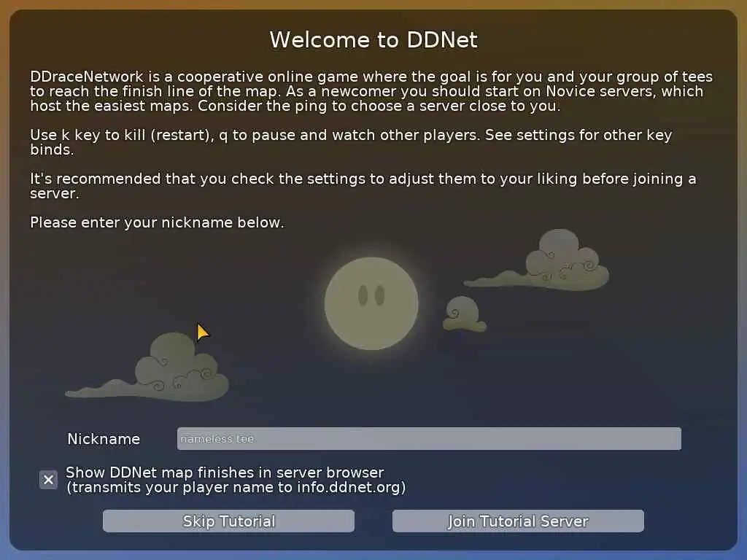The height and width of the screenshot is (560, 747).
Task: Click the 'DDraceNetwork is a cooperative' paragraph
Action: [371, 91]
